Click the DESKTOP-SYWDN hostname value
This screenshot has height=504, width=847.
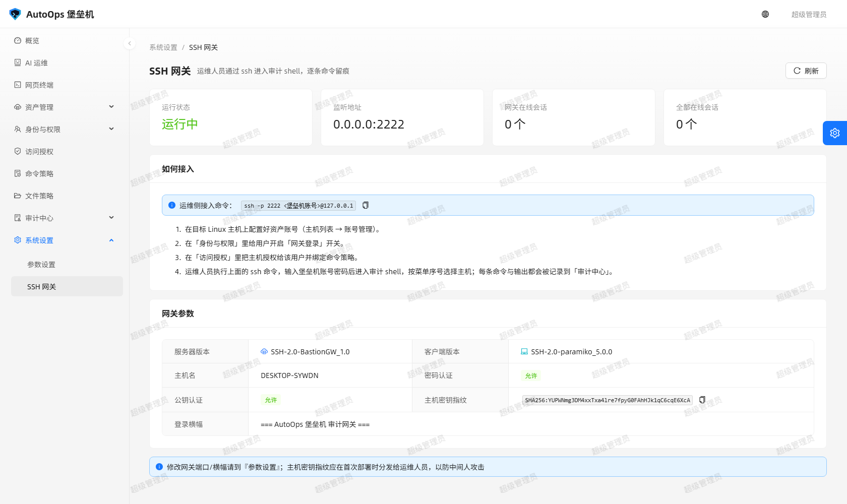click(289, 375)
